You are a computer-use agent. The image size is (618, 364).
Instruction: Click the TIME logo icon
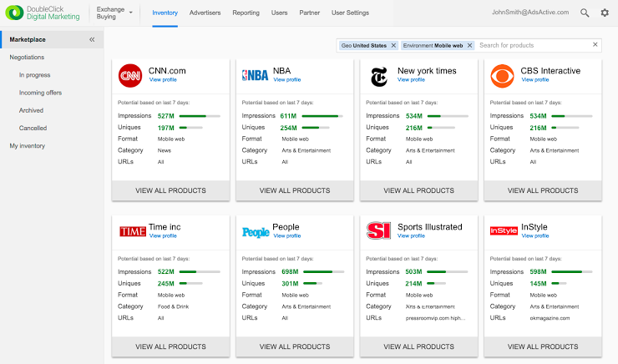[x=133, y=231]
